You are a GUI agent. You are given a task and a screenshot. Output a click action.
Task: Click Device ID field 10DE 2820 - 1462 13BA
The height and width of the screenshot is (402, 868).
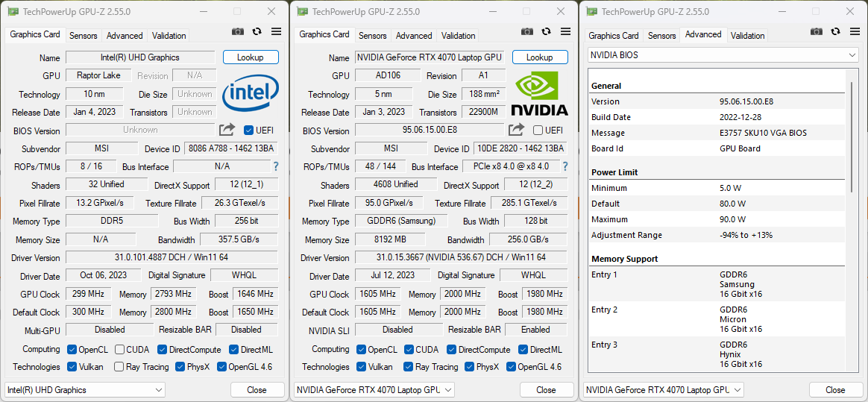pyautogui.click(x=521, y=148)
